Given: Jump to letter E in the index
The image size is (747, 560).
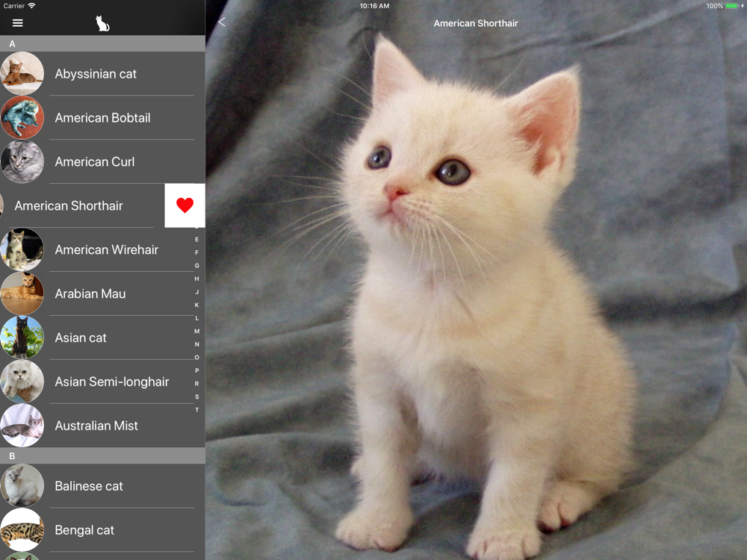Looking at the screenshot, I should coord(196,240).
